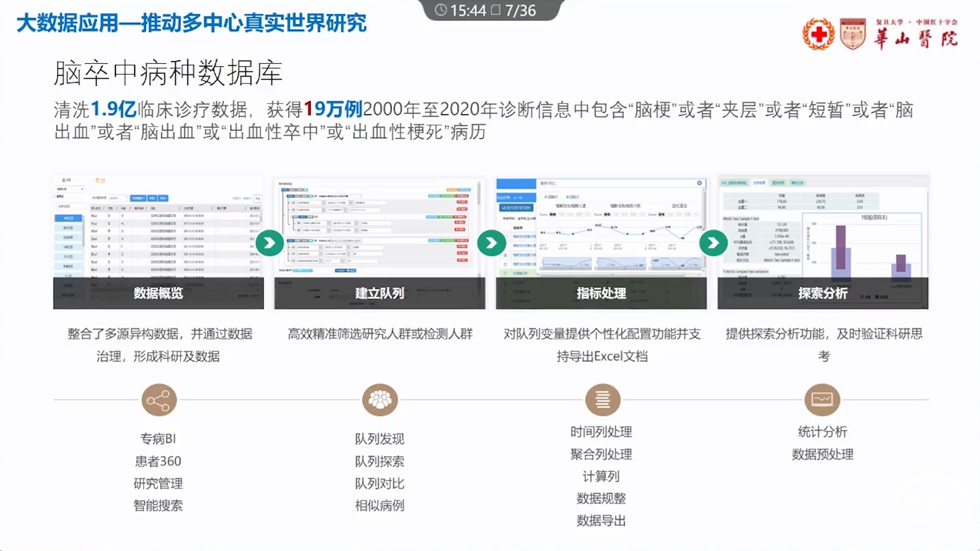Click the people group icon above 队列发现

coord(380,400)
